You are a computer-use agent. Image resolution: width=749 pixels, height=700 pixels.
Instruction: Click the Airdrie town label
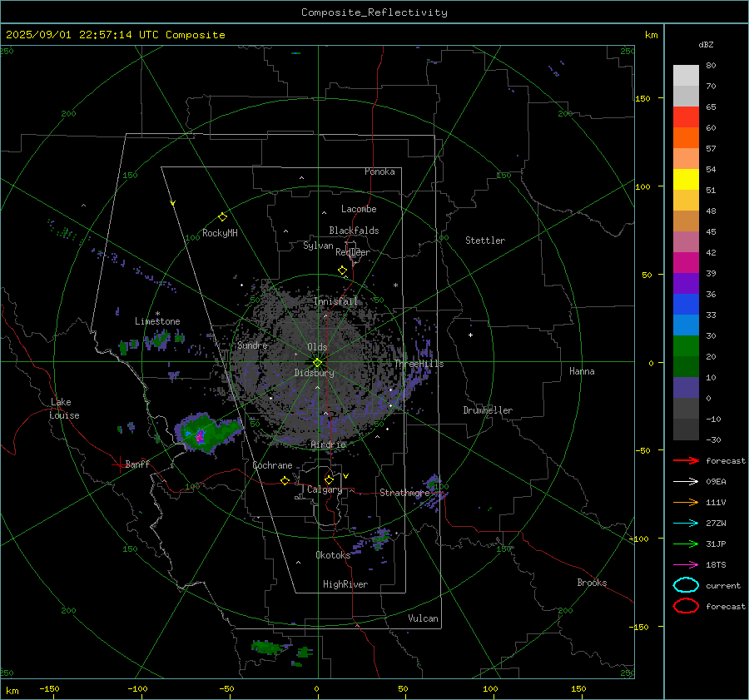(328, 444)
